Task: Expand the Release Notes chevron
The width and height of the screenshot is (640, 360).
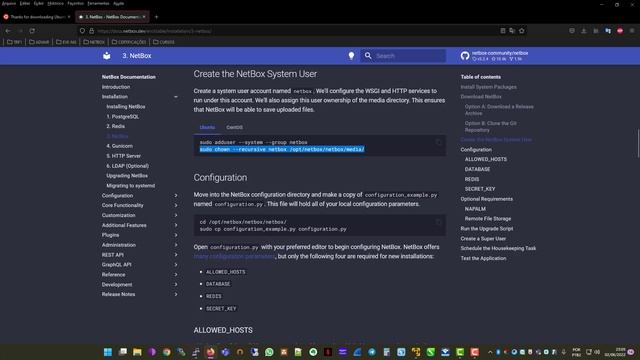Action: point(176,294)
